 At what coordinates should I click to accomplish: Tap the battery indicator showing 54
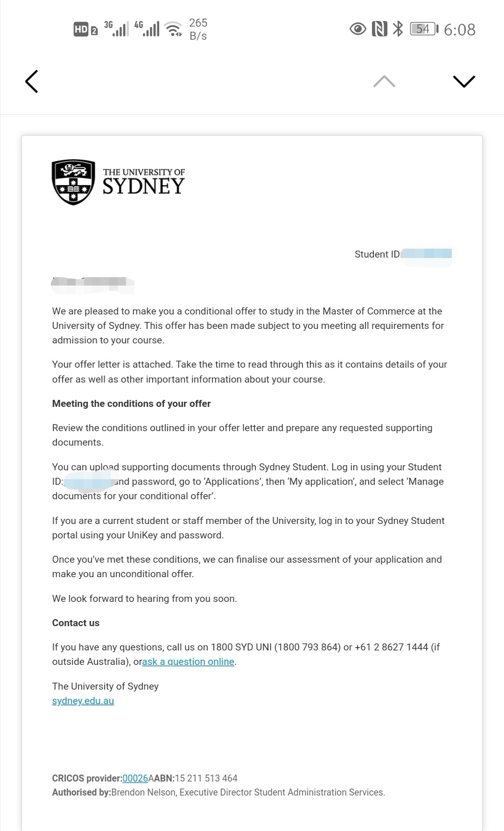pos(424,29)
